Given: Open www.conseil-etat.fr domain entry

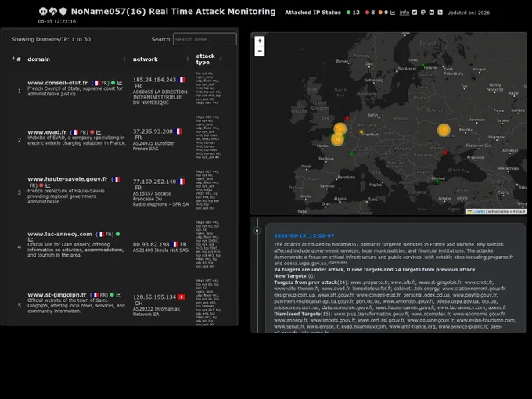Looking at the screenshot, I should (x=57, y=83).
